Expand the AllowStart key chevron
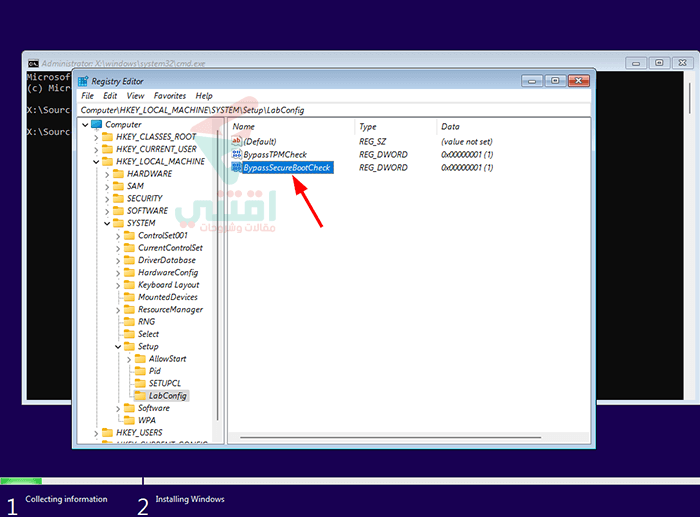 129,359
